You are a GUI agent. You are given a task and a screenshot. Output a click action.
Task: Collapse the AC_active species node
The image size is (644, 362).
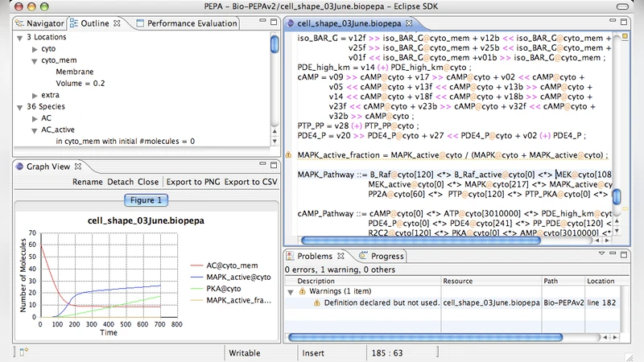click(35, 130)
